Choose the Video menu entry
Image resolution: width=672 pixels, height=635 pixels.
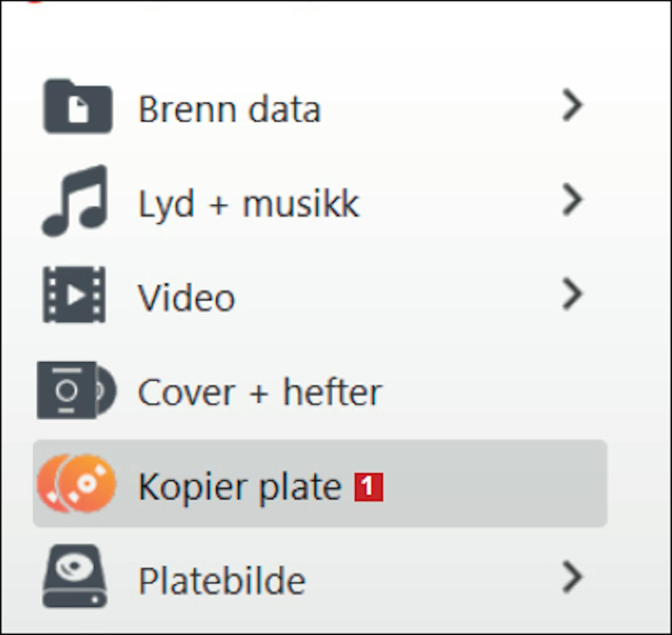pyautogui.click(x=186, y=298)
